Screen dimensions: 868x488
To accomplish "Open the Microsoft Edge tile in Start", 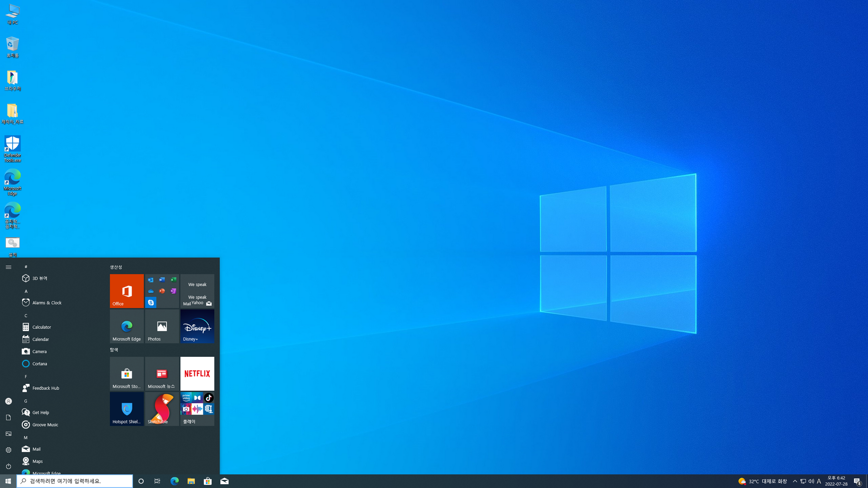I will click(x=126, y=326).
